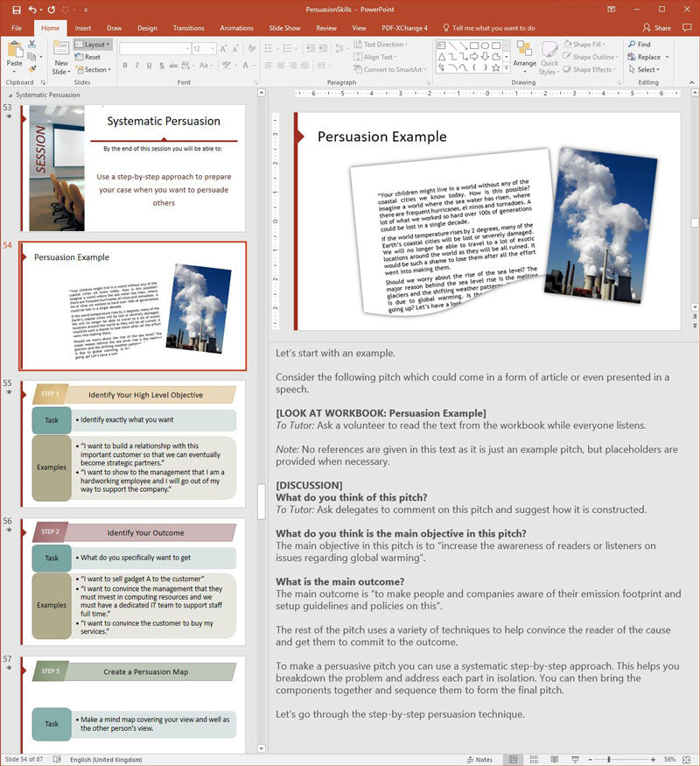This screenshot has height=766, width=700.
Task: Click the Paste clipboard icon
Action: (x=15, y=49)
